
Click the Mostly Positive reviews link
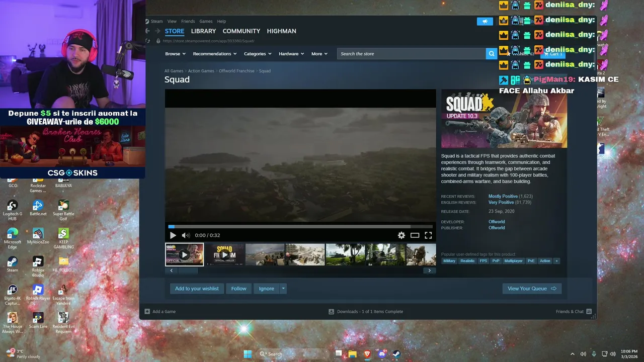coord(503,196)
